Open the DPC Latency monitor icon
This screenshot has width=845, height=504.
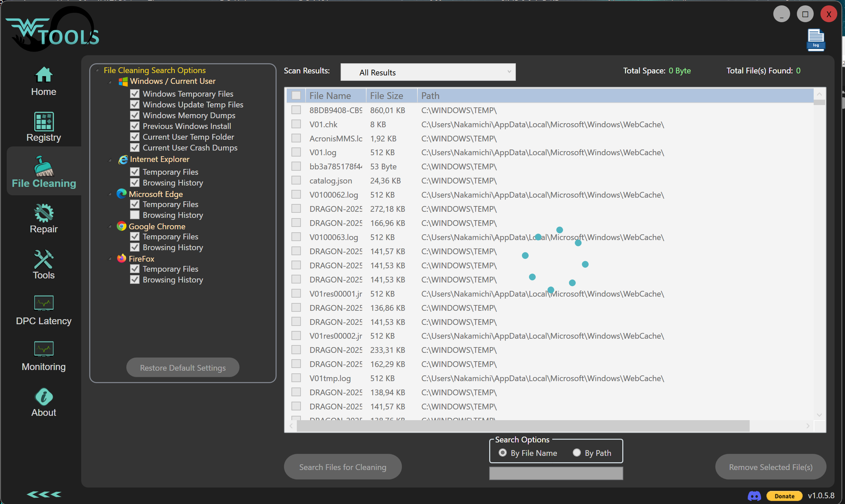coord(44,303)
